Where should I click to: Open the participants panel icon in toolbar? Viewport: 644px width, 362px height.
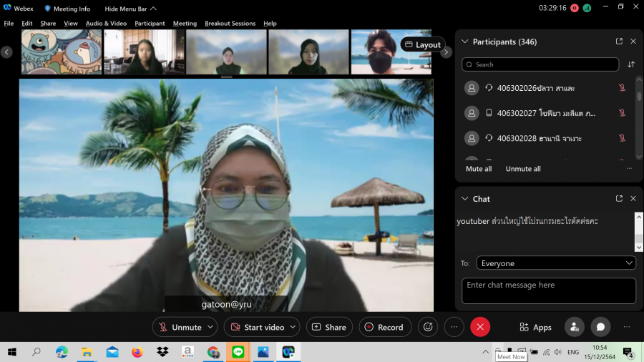pos(574,327)
